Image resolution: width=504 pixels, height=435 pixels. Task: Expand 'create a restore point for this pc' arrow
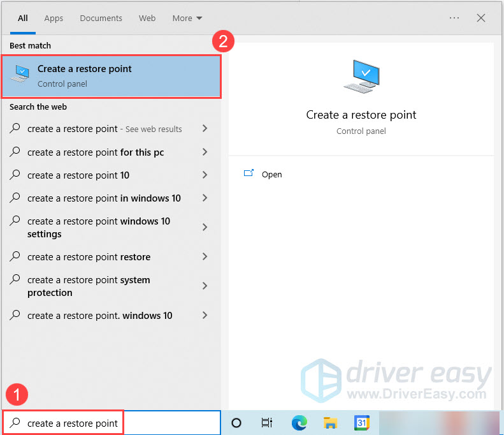pyautogui.click(x=205, y=152)
